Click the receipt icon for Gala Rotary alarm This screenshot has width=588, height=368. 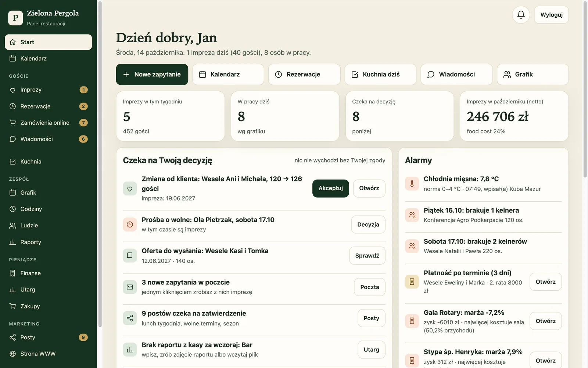[x=412, y=321]
